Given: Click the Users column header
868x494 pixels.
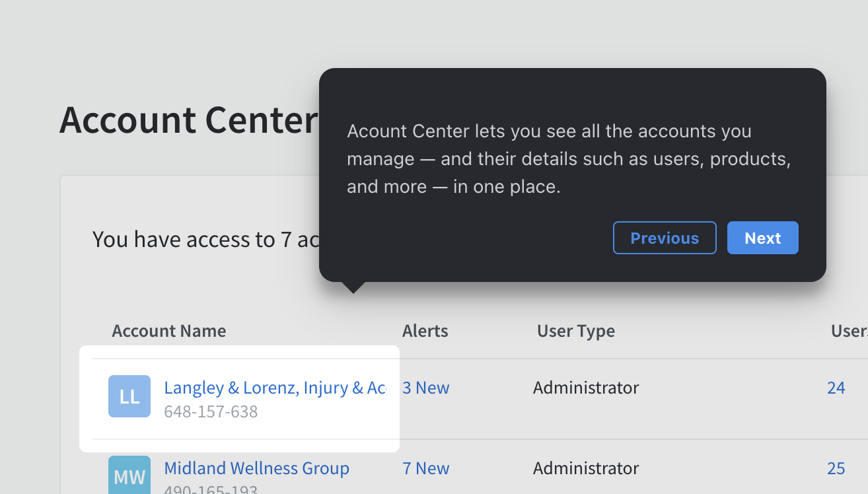Looking at the screenshot, I should (850, 331).
